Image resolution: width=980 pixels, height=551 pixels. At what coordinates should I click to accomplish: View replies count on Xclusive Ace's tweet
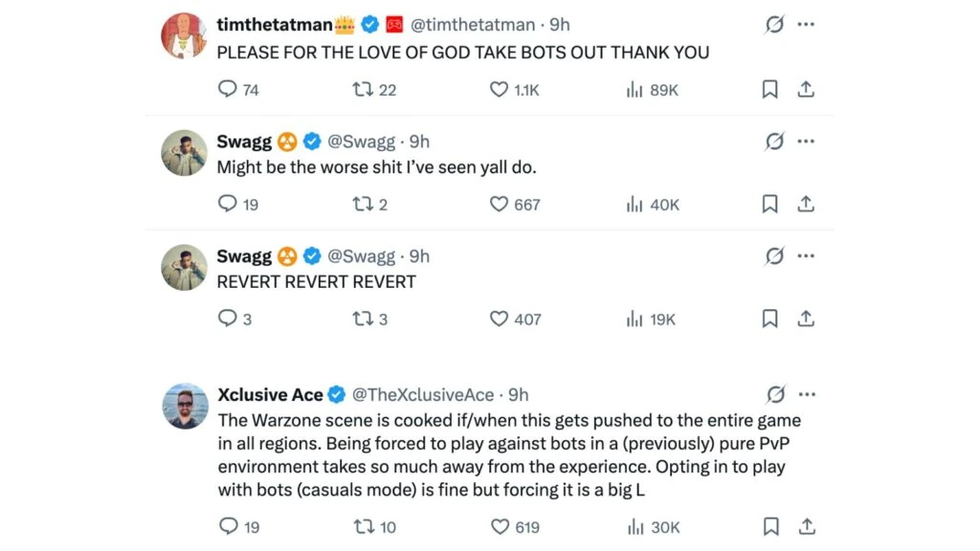point(229,527)
